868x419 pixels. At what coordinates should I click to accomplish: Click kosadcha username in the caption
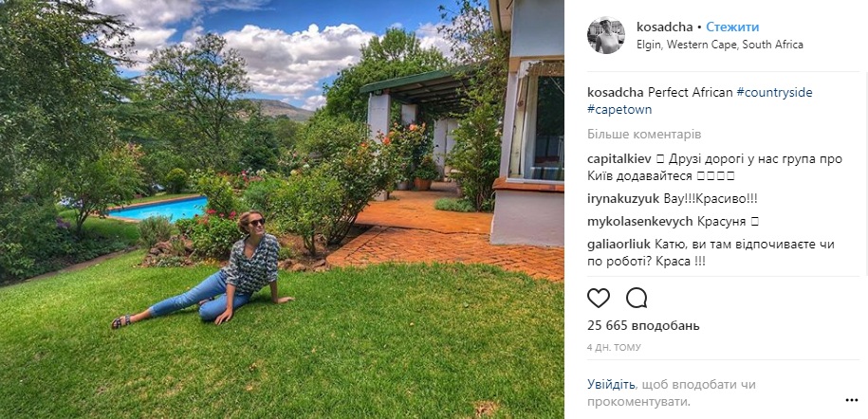click(x=615, y=93)
